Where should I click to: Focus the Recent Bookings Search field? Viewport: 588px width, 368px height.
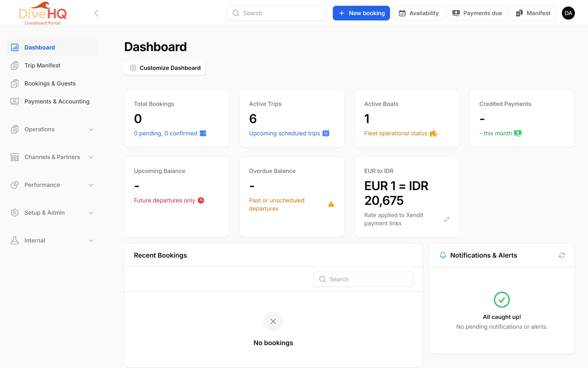(x=363, y=279)
